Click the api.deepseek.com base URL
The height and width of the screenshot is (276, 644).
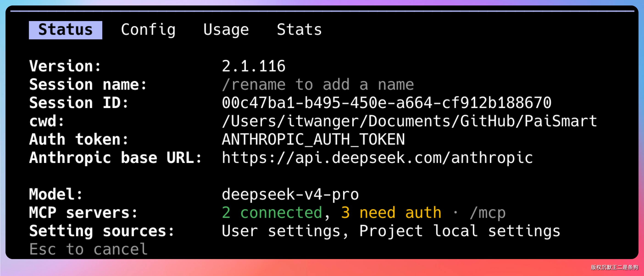pyautogui.click(x=377, y=158)
